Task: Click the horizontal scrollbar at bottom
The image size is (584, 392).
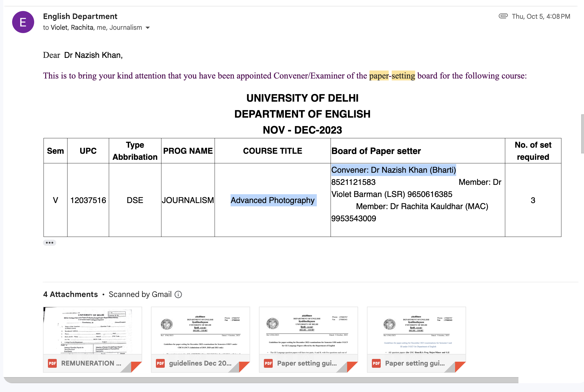Action: tap(262, 380)
